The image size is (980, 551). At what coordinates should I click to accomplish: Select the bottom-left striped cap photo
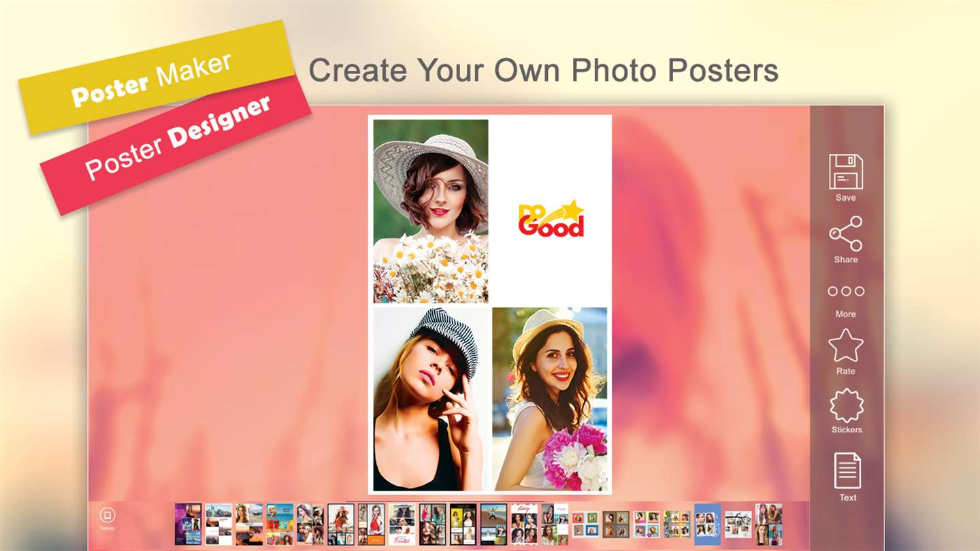coord(431,399)
